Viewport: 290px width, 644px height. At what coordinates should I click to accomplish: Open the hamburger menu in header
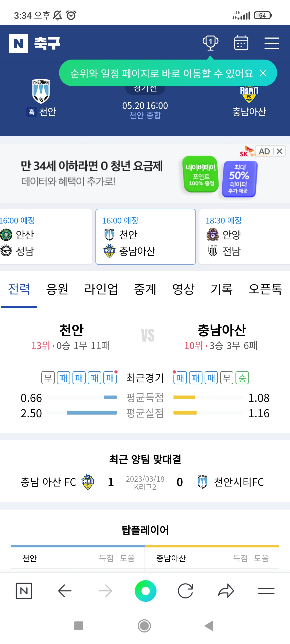pos(272,43)
